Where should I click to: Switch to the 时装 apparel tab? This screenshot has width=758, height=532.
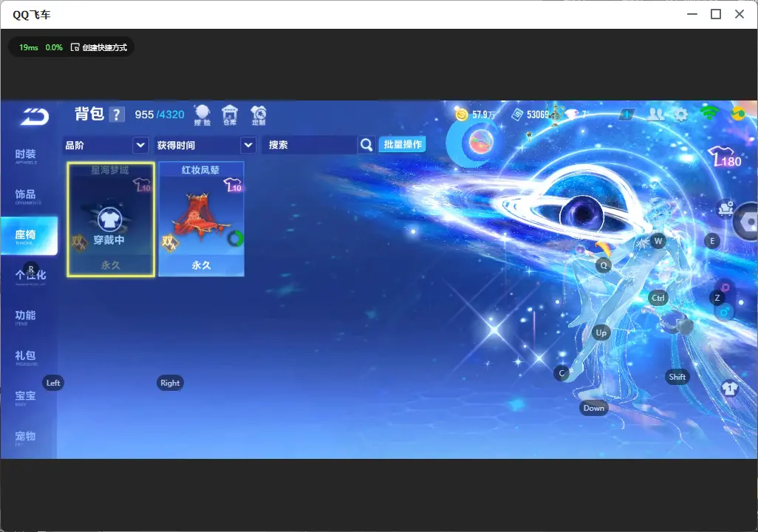[25, 156]
